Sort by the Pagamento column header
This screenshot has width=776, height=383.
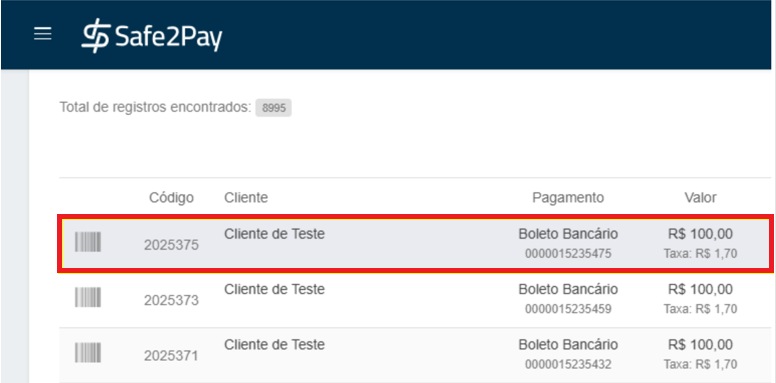568,198
